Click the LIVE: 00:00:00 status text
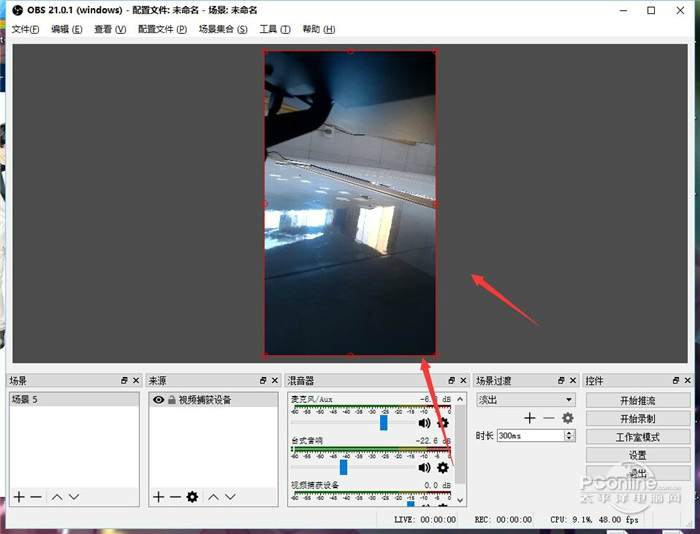The height and width of the screenshot is (534, 700). (x=425, y=520)
